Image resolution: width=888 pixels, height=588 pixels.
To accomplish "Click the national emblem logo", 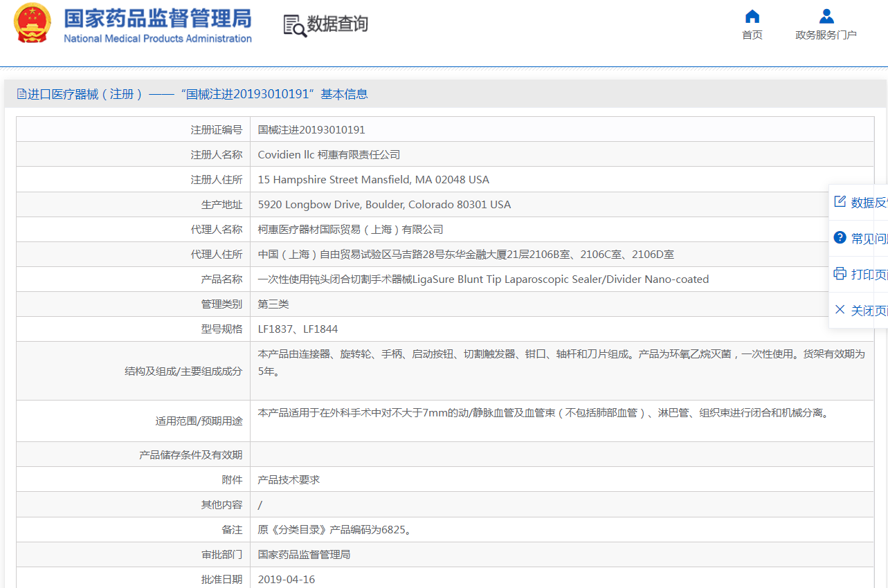I will [x=33, y=24].
